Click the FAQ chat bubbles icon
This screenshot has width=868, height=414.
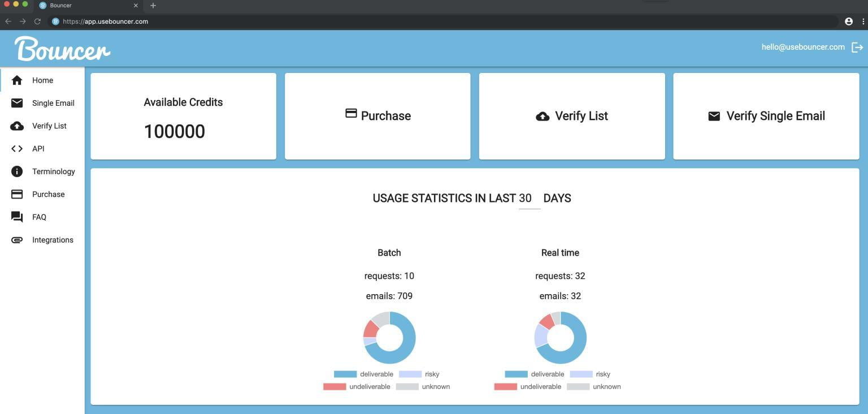coord(17,217)
